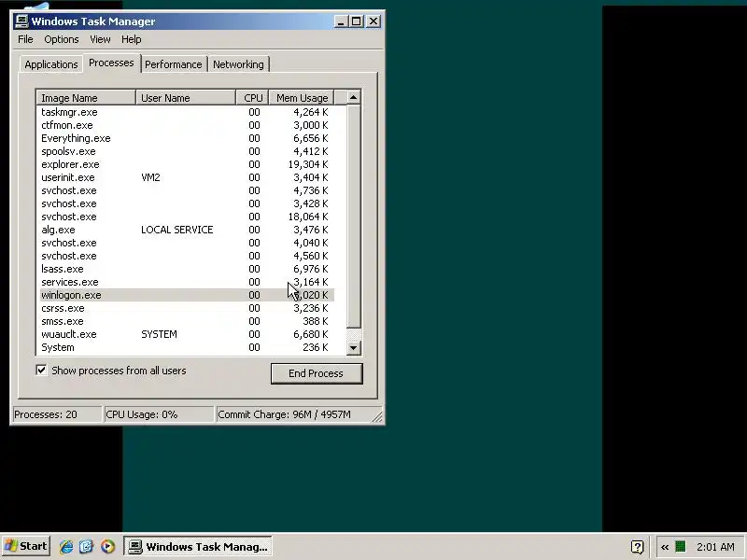
Task: Click the process list vertical scrollbar thumb
Action: coord(353,217)
